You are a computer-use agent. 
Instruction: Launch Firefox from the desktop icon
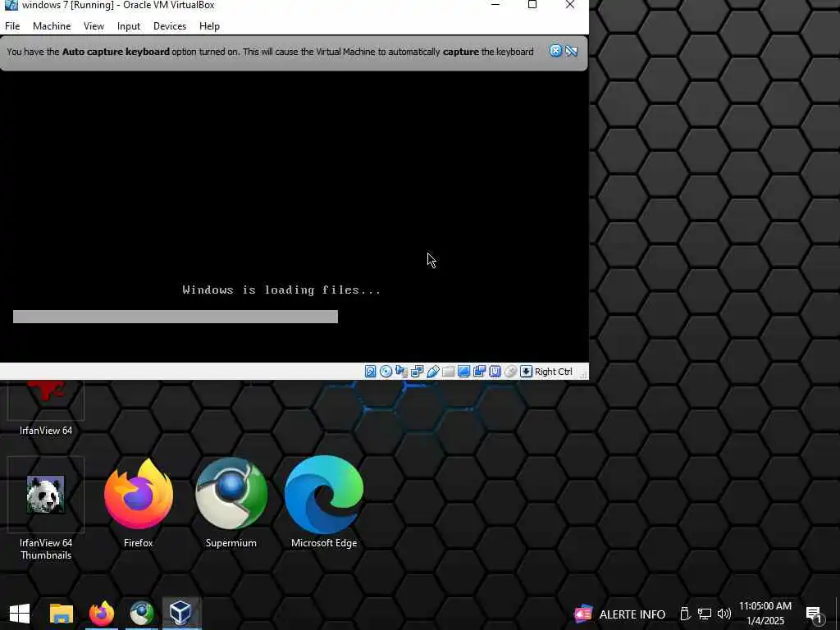pyautogui.click(x=138, y=503)
